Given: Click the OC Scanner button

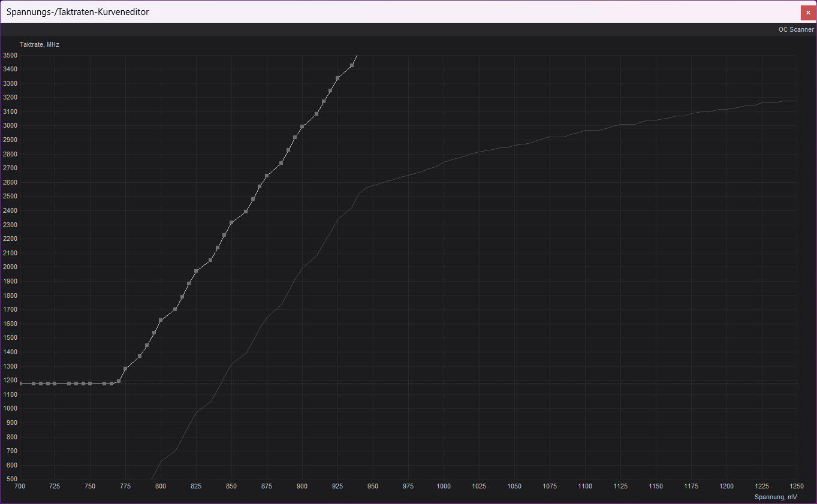Looking at the screenshot, I should (x=796, y=29).
